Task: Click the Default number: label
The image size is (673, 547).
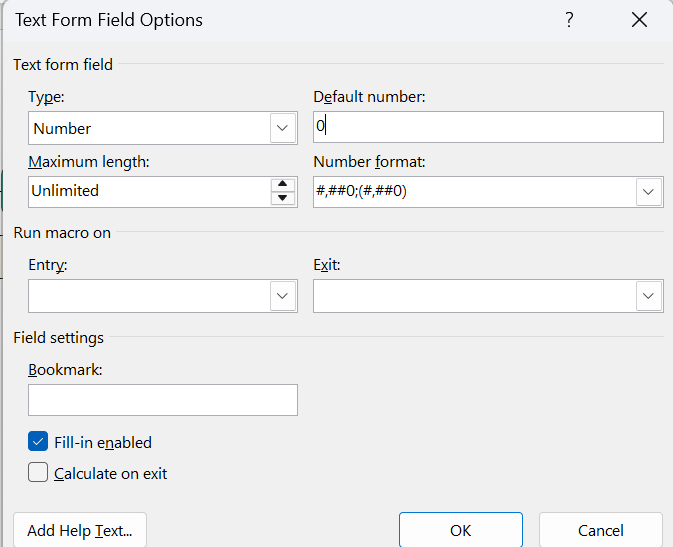Action: click(x=369, y=97)
